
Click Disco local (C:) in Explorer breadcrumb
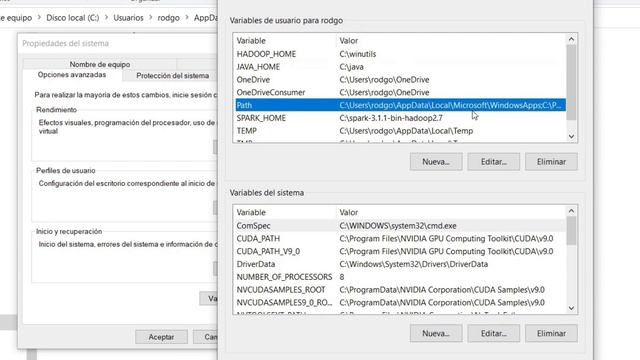click(x=73, y=18)
